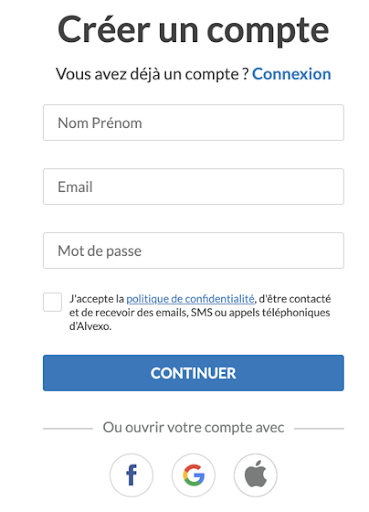Click the Créer un compte heading
369x512 pixels.
pyautogui.click(x=193, y=30)
